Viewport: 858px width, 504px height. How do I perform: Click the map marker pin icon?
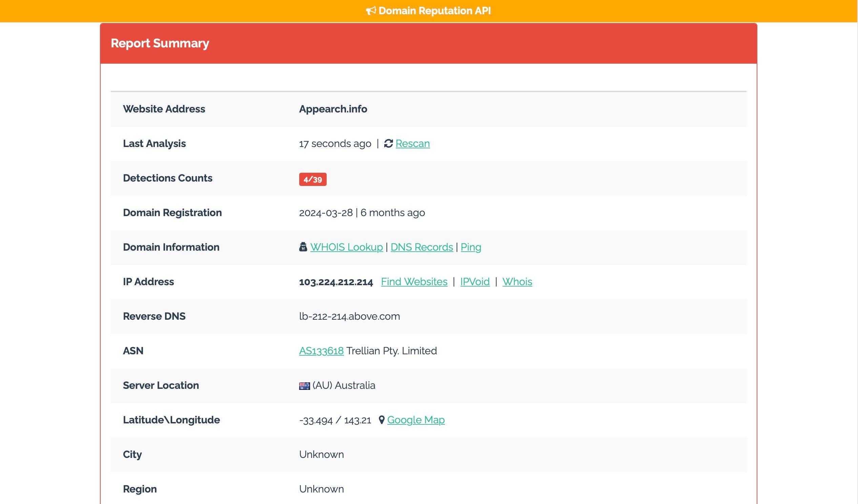pos(382,420)
